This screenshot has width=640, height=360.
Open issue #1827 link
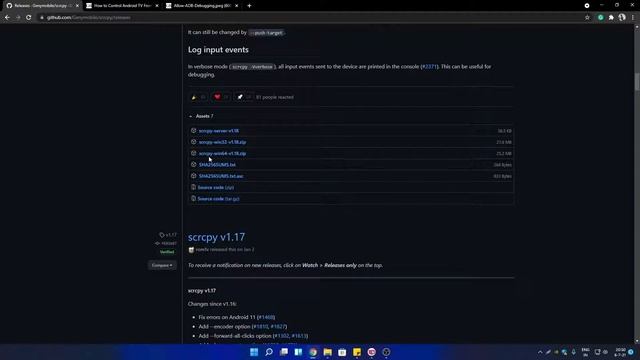point(278,327)
